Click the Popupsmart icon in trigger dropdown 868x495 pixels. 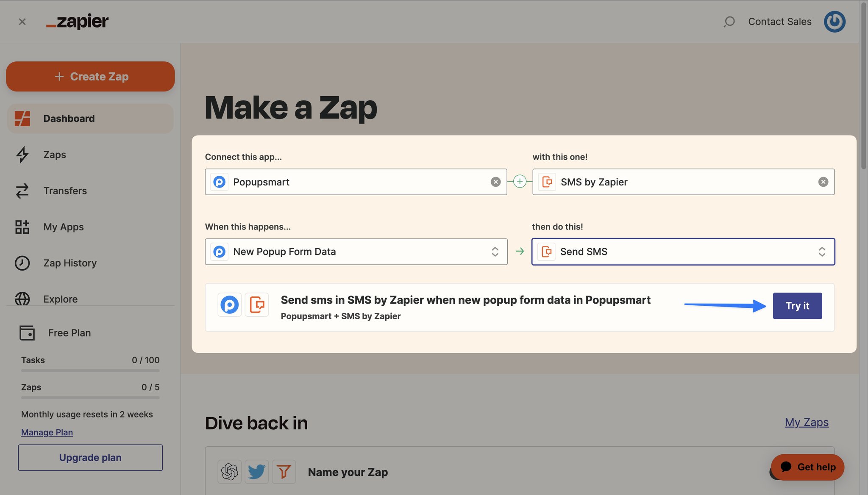(220, 252)
